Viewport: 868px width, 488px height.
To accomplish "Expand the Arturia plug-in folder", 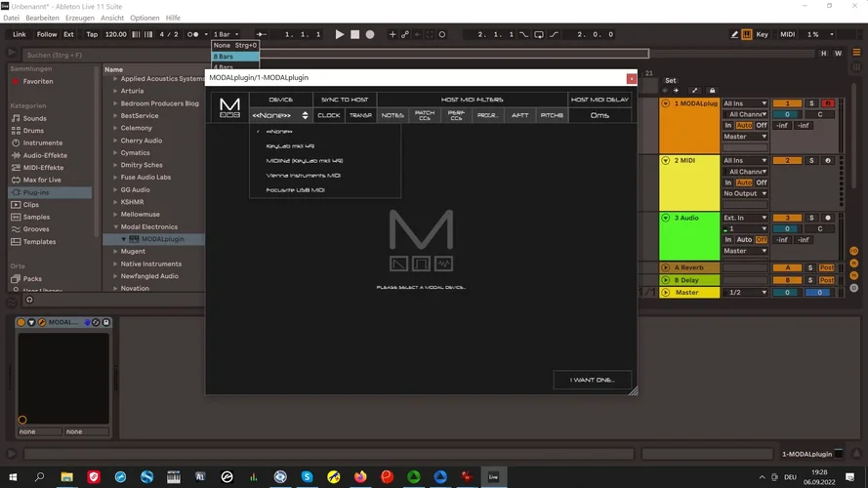I will (x=132, y=91).
